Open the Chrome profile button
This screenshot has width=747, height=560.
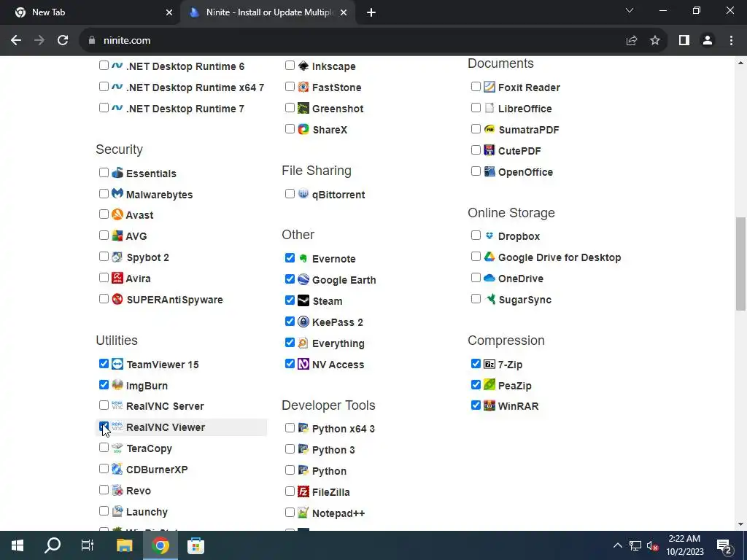[x=708, y=41]
